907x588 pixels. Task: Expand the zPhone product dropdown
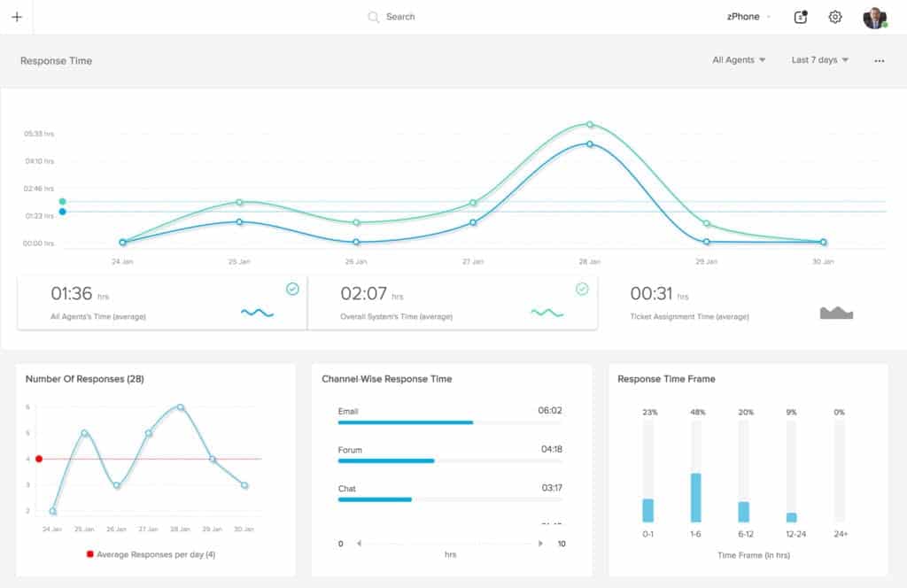[748, 16]
